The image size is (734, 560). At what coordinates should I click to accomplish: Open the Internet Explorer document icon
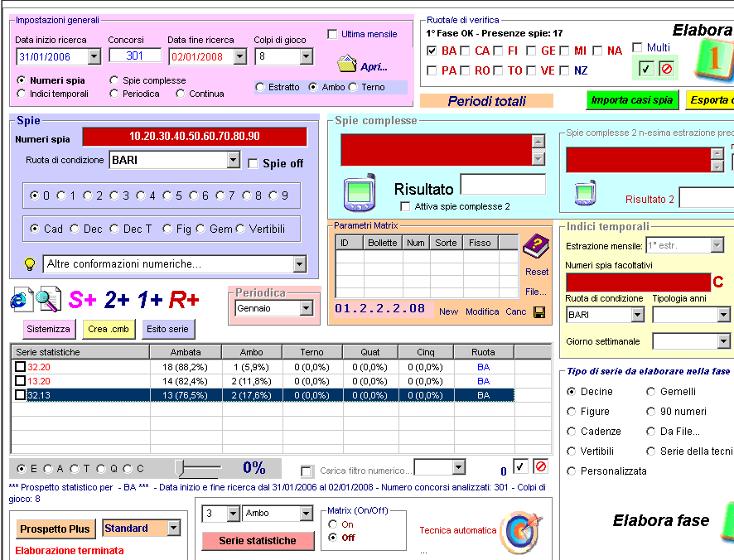22,300
